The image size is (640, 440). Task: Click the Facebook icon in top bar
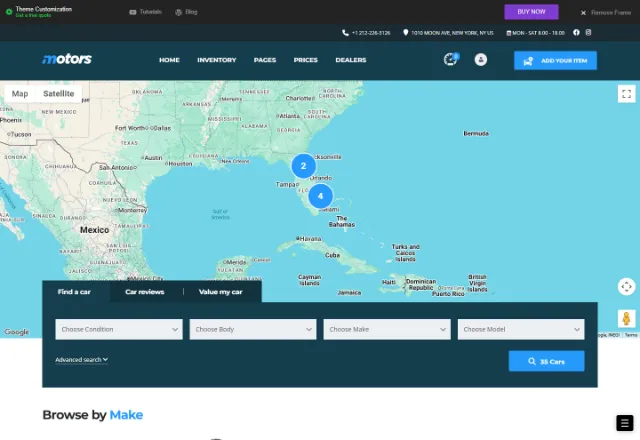(x=576, y=32)
